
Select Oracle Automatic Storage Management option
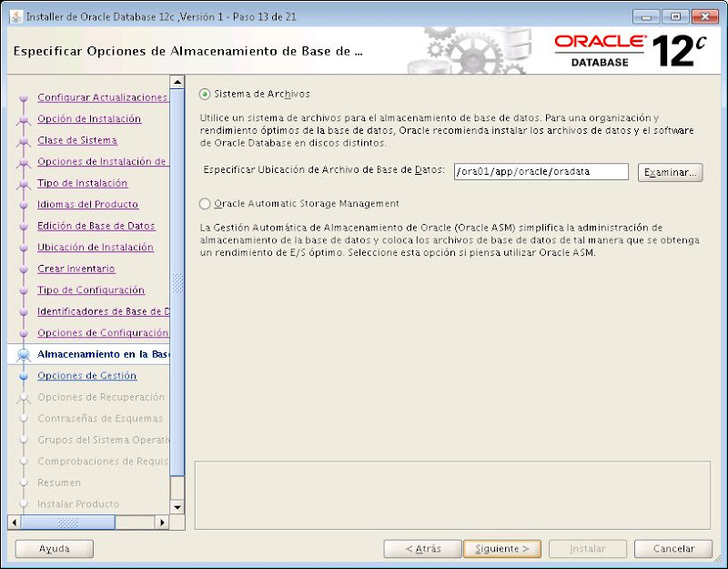click(x=204, y=204)
